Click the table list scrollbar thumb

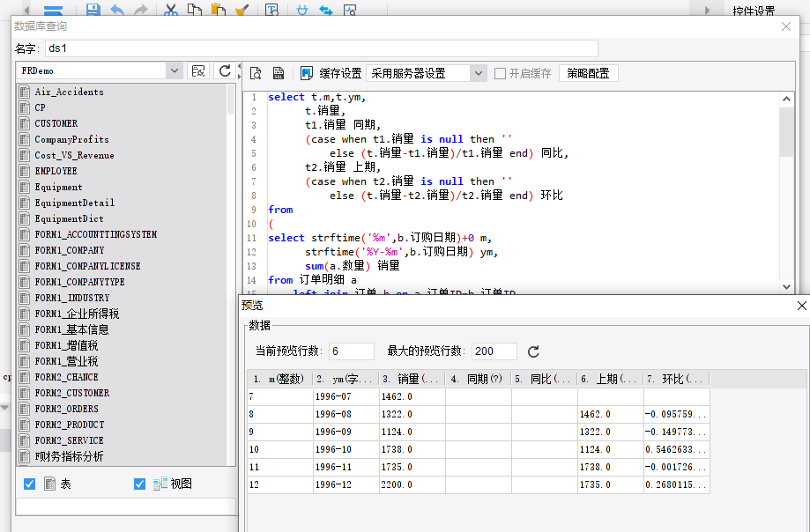[x=231, y=99]
